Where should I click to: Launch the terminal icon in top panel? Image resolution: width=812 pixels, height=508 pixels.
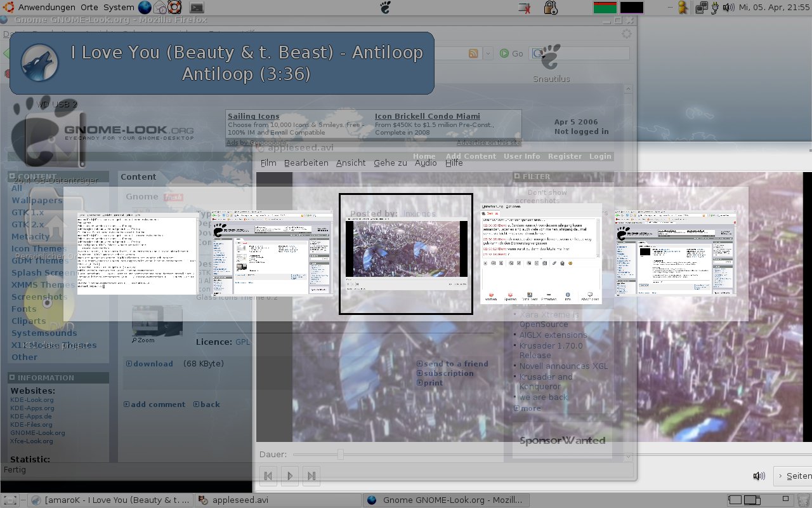tap(197, 8)
